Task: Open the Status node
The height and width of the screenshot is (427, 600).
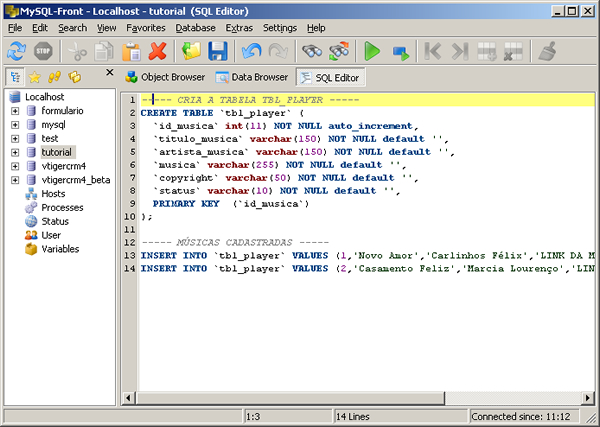Action: (55, 221)
